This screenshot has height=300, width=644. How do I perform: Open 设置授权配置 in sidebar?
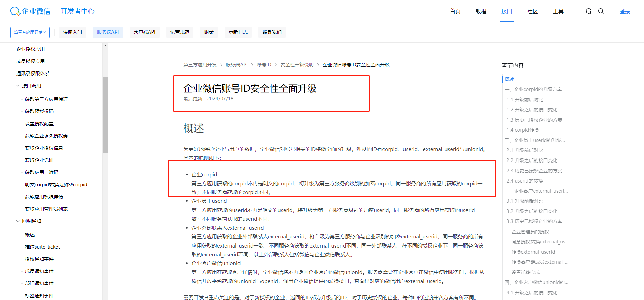click(x=39, y=124)
